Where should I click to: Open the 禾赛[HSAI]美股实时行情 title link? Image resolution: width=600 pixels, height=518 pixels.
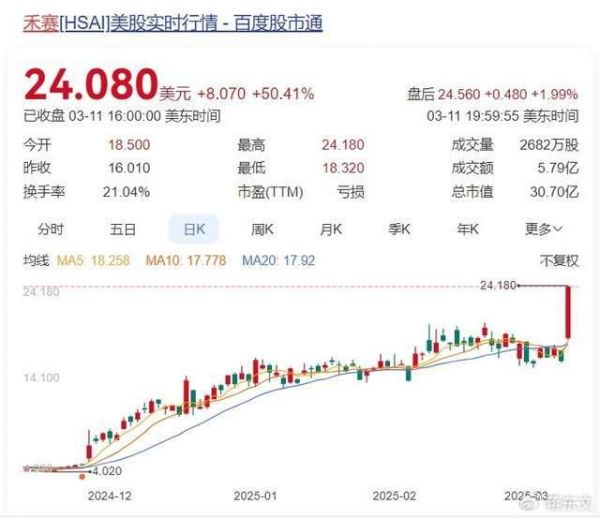(x=172, y=23)
